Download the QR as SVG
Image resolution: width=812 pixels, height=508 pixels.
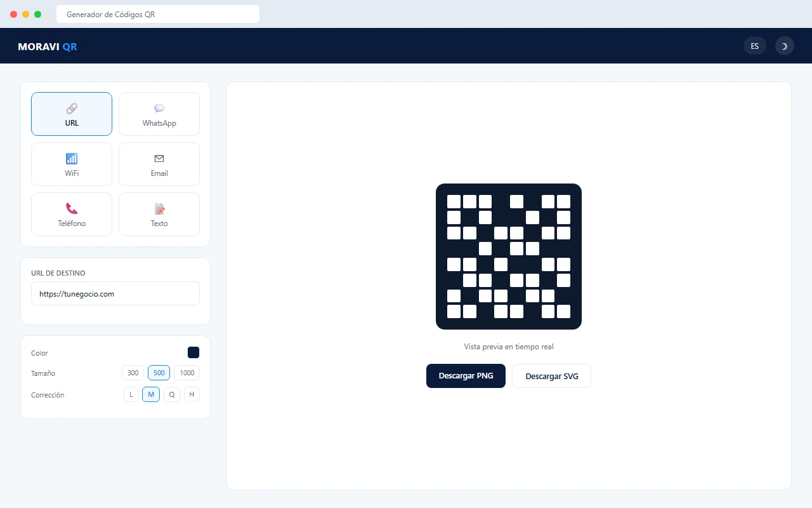point(552,376)
